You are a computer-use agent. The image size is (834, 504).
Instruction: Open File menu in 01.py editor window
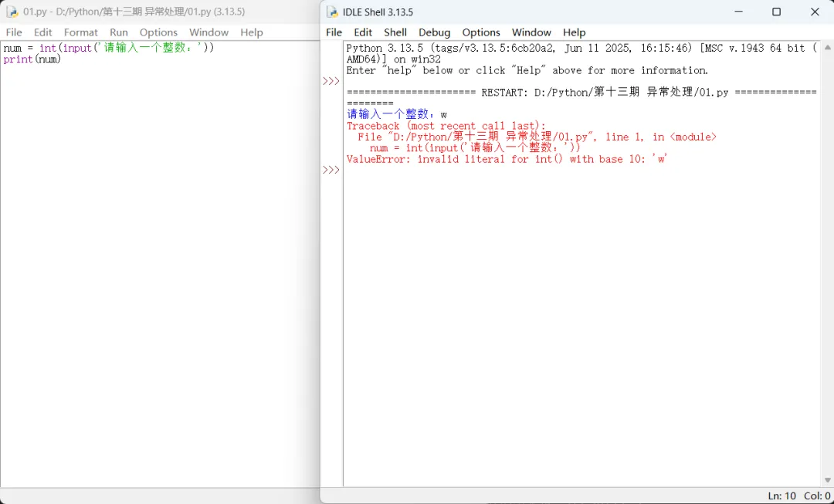tap(14, 32)
